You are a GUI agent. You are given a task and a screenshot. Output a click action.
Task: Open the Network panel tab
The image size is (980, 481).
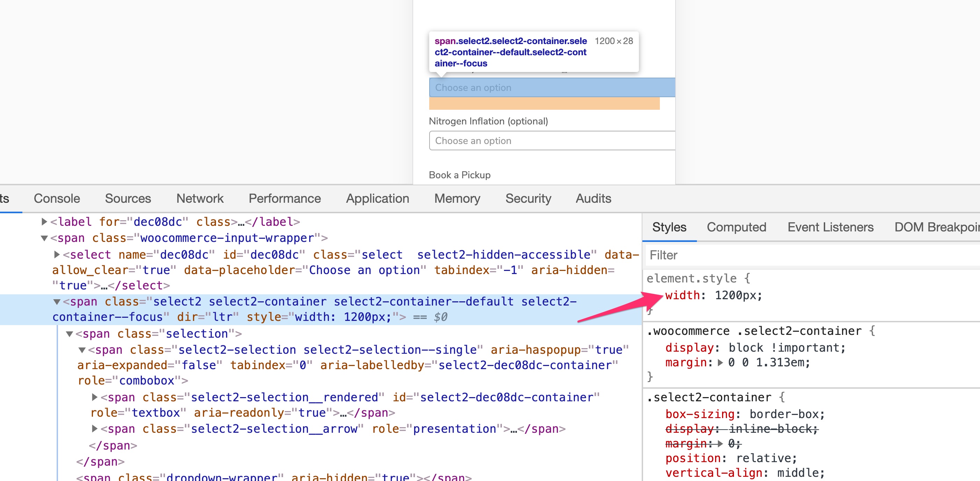(200, 198)
